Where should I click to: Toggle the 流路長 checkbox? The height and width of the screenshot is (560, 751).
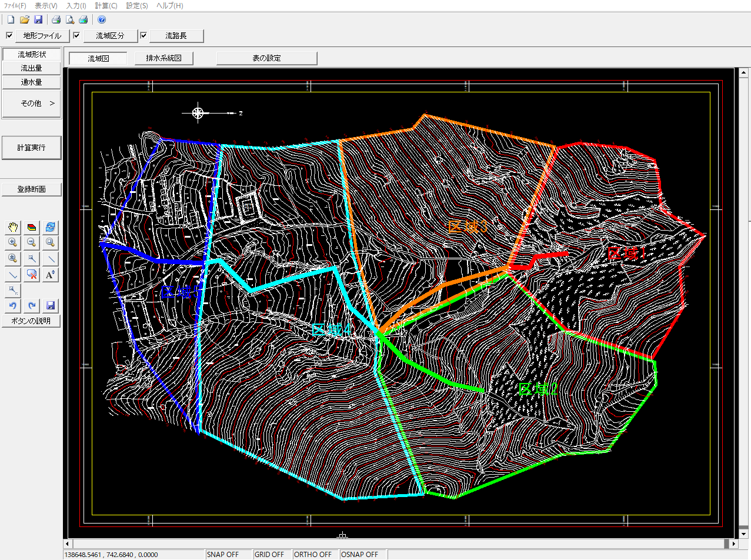[143, 36]
